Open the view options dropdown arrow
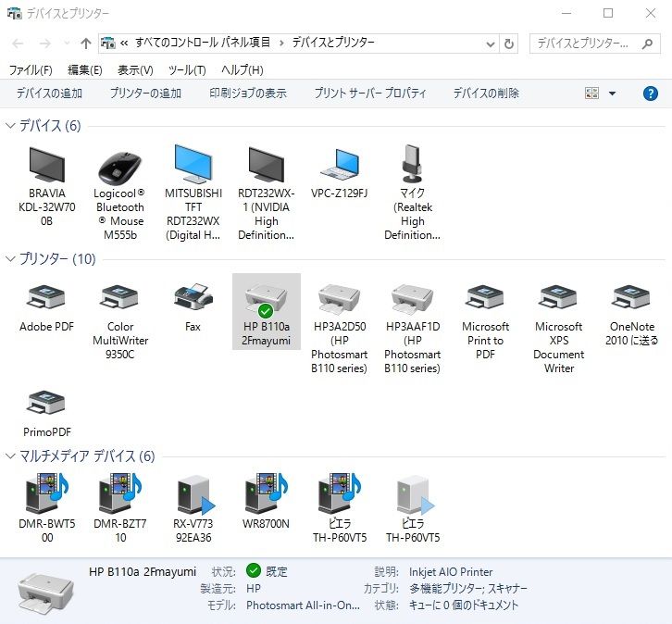This screenshot has height=624, width=672. 613,94
